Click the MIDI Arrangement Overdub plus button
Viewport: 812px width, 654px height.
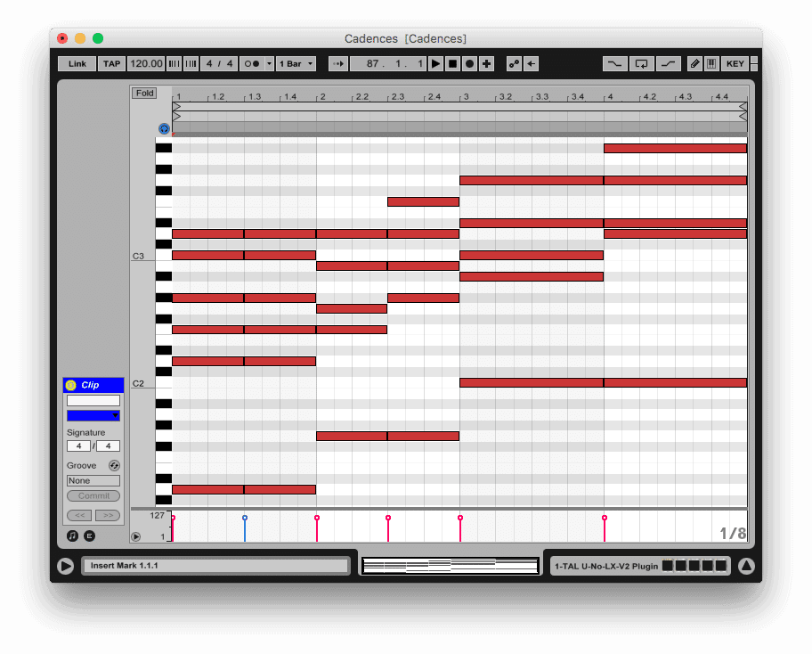(486, 64)
